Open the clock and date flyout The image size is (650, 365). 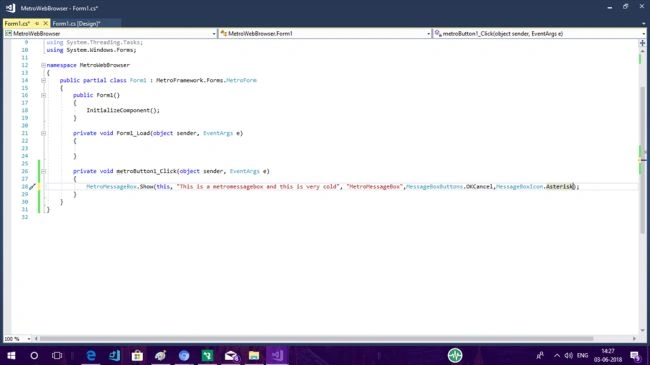[608, 355]
